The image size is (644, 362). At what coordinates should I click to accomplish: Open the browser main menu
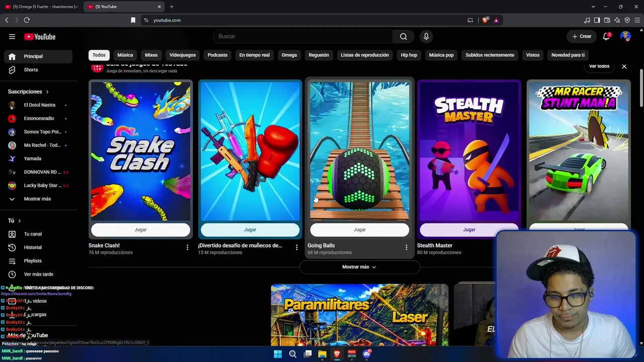pyautogui.click(x=637, y=20)
